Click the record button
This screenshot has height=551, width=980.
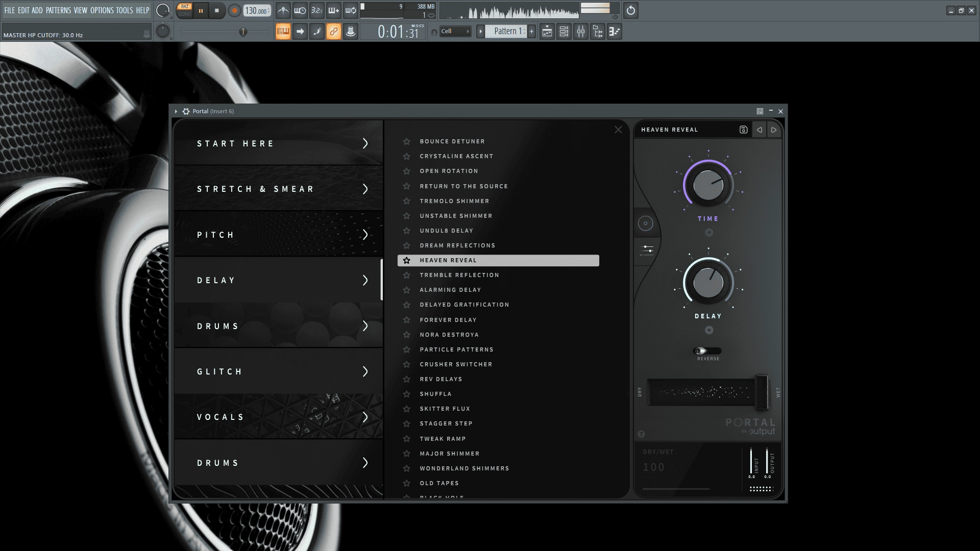[234, 11]
